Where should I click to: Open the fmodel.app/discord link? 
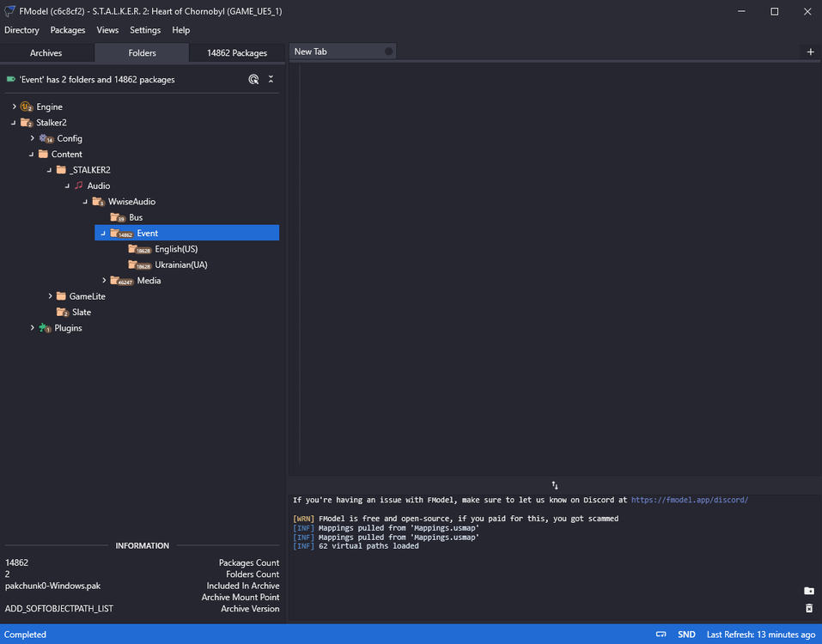(690, 500)
